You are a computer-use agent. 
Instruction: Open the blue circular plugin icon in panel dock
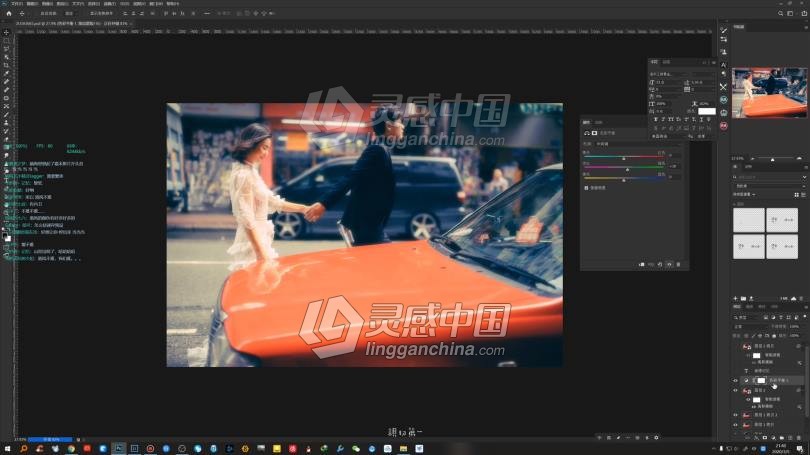pyautogui.click(x=724, y=100)
